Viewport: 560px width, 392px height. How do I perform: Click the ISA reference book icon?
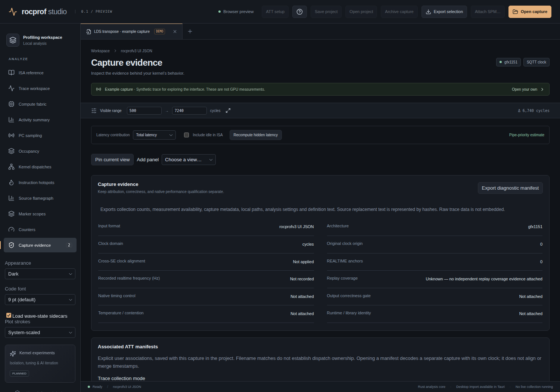tap(11, 73)
